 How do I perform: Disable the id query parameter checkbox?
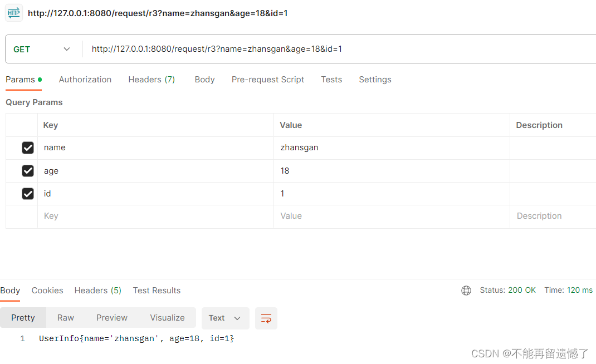tap(28, 194)
